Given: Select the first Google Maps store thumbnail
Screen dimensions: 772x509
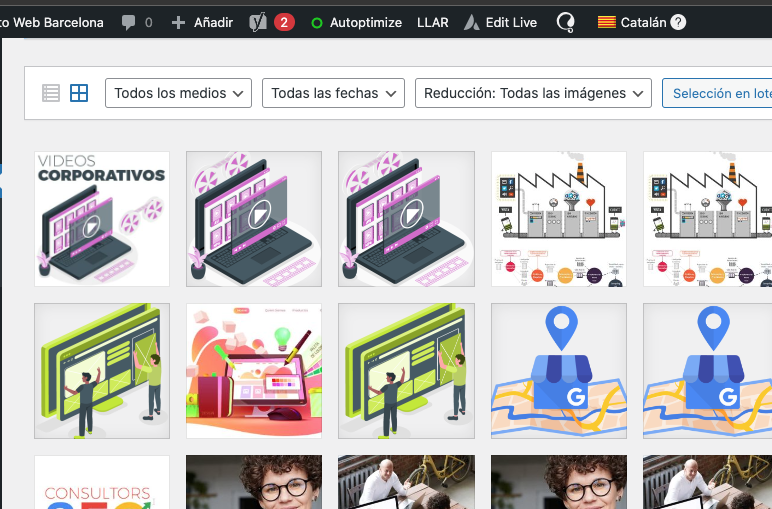Looking at the screenshot, I should pyautogui.click(x=559, y=371).
